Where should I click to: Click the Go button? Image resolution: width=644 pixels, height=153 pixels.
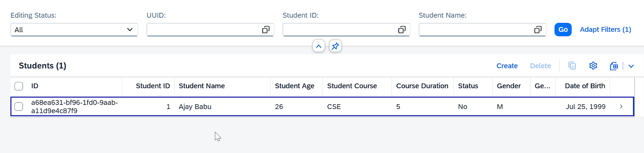[563, 30]
